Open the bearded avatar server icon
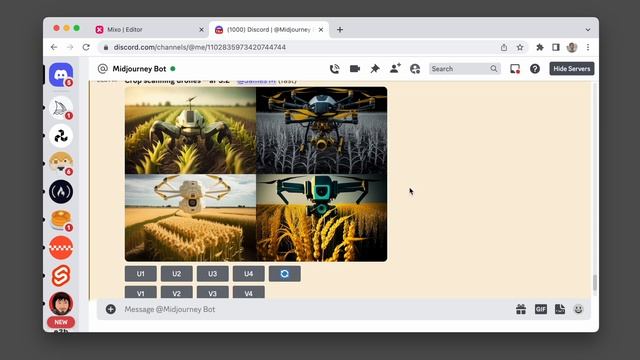 (61, 303)
